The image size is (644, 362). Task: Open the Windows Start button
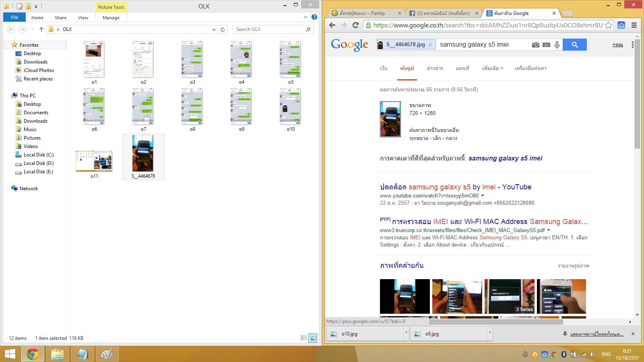tap(10, 354)
